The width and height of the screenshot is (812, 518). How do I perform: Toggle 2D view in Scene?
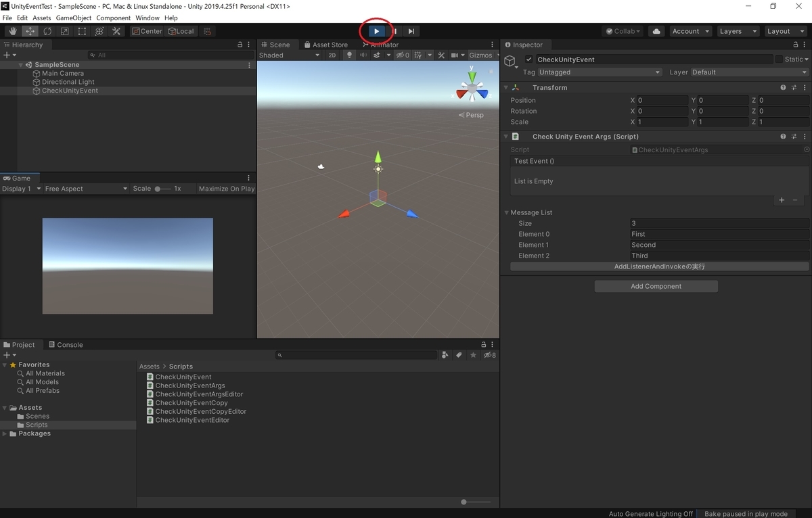pyautogui.click(x=332, y=55)
